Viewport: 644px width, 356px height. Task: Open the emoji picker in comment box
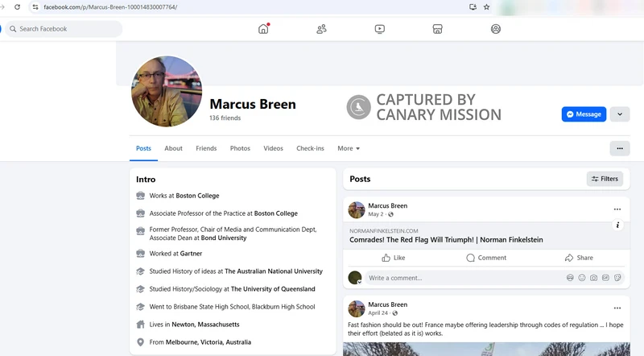click(x=582, y=278)
